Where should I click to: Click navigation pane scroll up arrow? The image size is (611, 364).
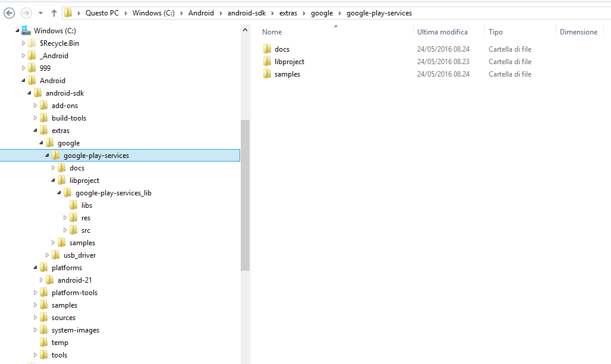pyautogui.click(x=245, y=30)
